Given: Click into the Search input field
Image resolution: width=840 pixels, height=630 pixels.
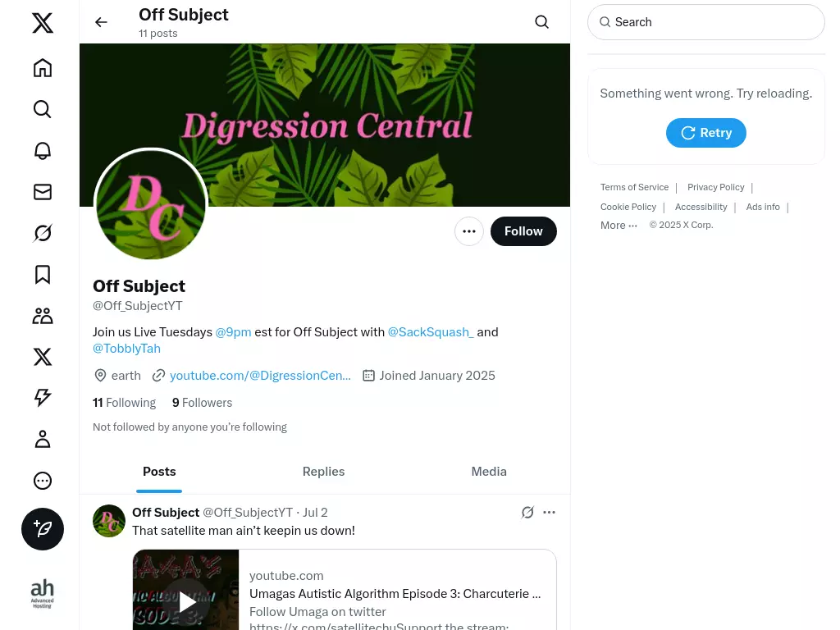Looking at the screenshot, I should click(705, 22).
